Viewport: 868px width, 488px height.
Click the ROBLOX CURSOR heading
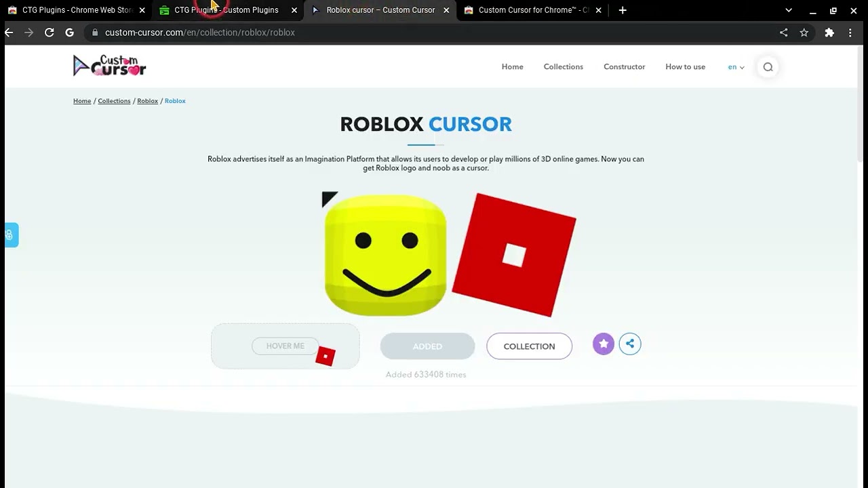(x=426, y=124)
